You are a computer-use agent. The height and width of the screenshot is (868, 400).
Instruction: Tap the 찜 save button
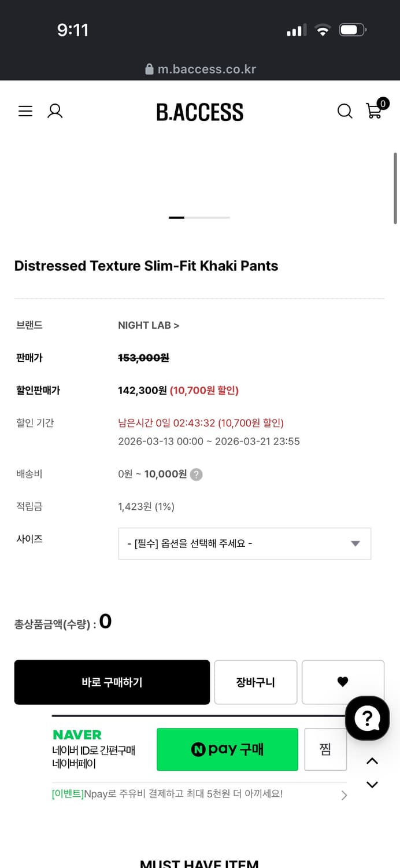click(325, 749)
